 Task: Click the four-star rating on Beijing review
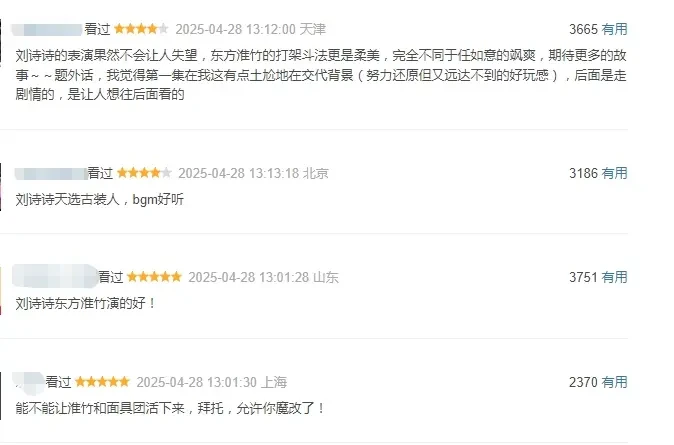pyautogui.click(x=144, y=173)
